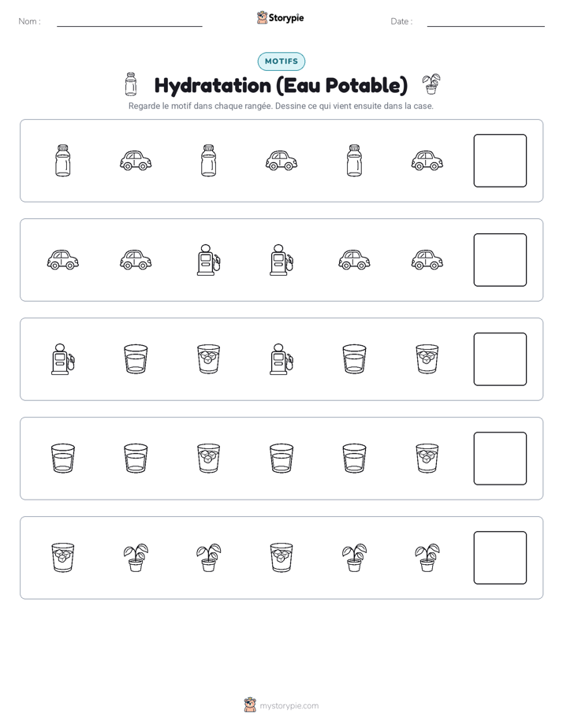The image size is (563, 728).
Task: Click the bottle icon beside the title
Action: (x=131, y=84)
